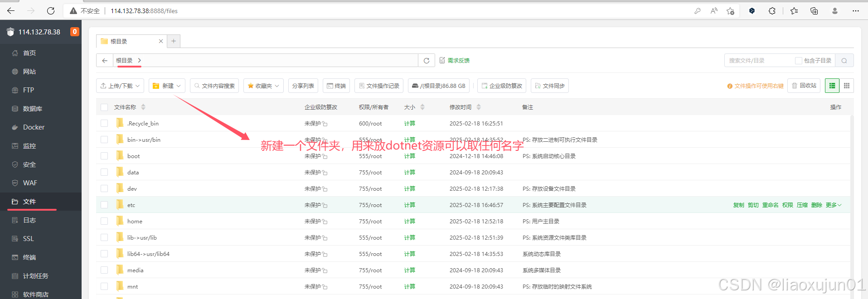Expand the 上传/下载 dropdown
The height and width of the screenshot is (299, 868).
(120, 86)
